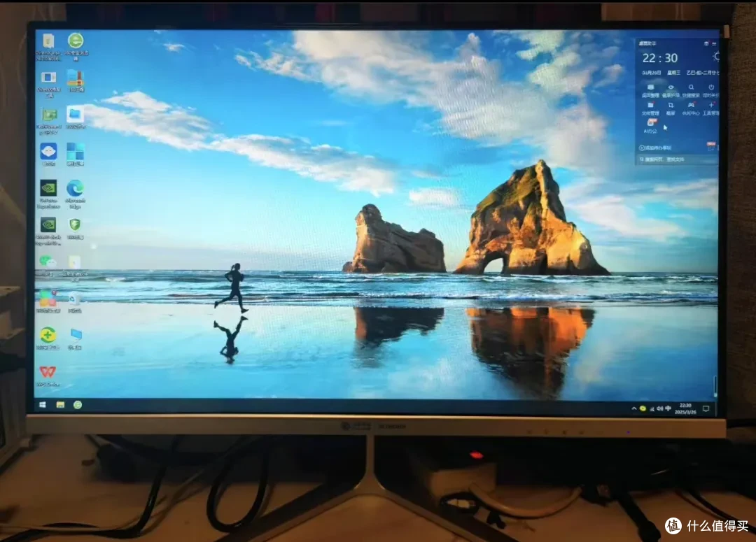Expand the system tray hidden icons chevron
The image size is (756, 542).
[x=633, y=408]
